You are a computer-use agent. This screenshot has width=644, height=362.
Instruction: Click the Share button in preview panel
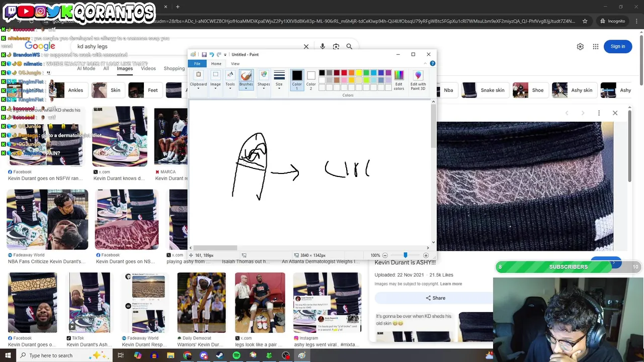435,298
